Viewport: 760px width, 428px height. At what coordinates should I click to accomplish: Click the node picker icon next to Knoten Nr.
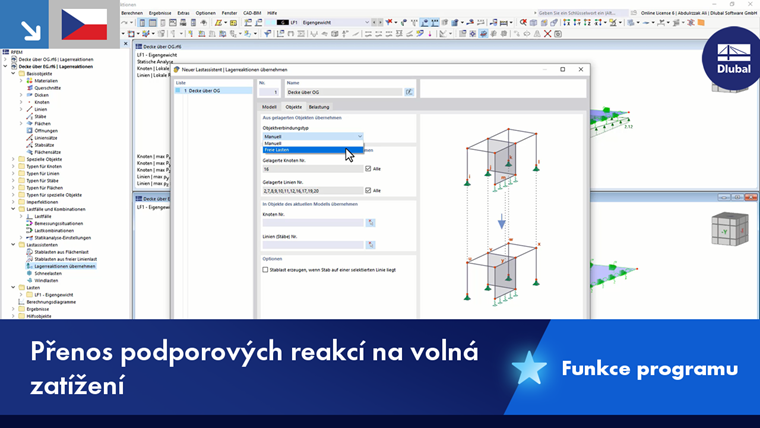pos(370,223)
